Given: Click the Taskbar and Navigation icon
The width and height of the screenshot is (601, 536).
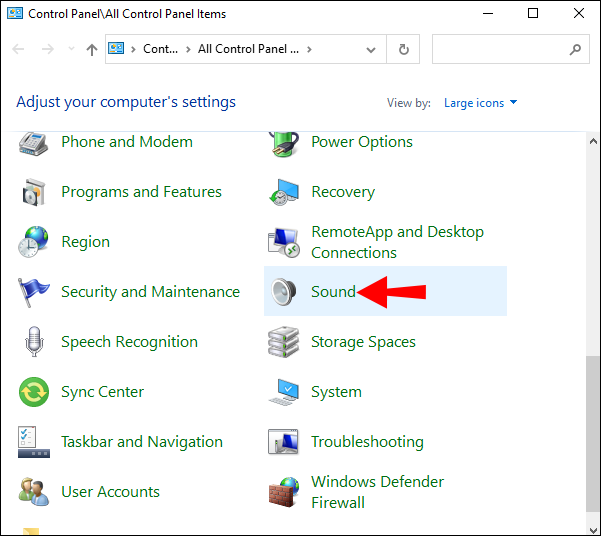Looking at the screenshot, I should [34, 442].
